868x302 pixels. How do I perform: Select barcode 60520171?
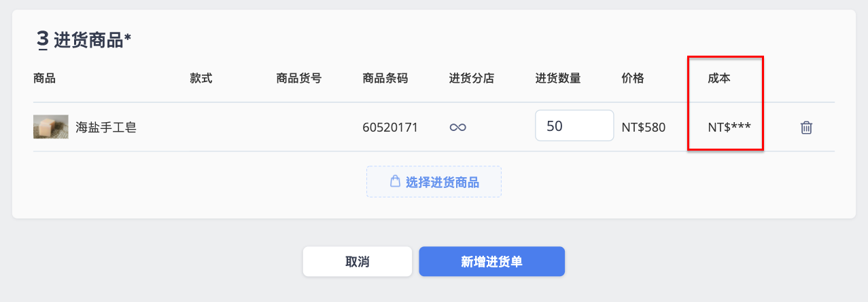pos(390,127)
